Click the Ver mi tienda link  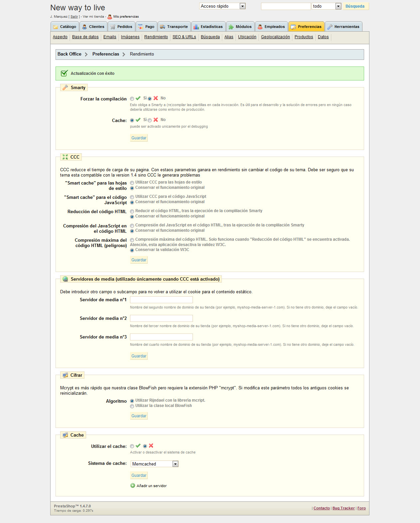(x=93, y=17)
